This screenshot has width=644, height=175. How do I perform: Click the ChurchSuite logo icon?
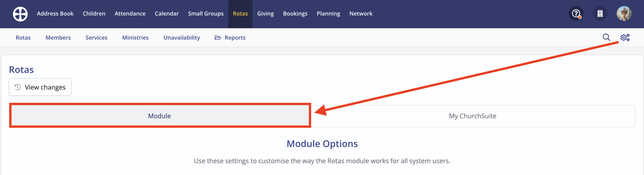point(20,14)
